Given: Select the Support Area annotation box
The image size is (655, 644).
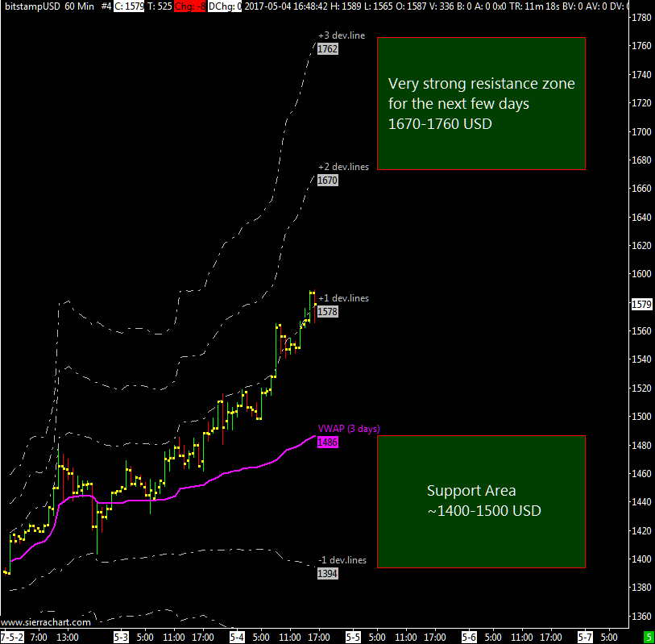Looking at the screenshot, I should [x=481, y=501].
